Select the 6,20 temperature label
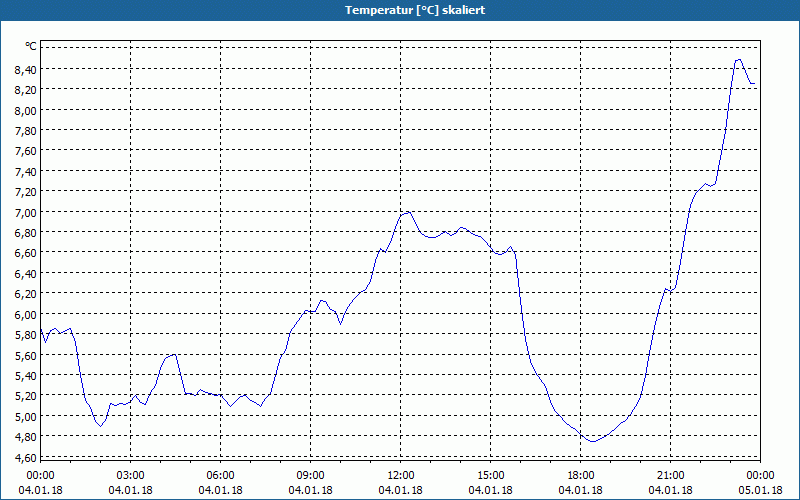 coord(26,294)
